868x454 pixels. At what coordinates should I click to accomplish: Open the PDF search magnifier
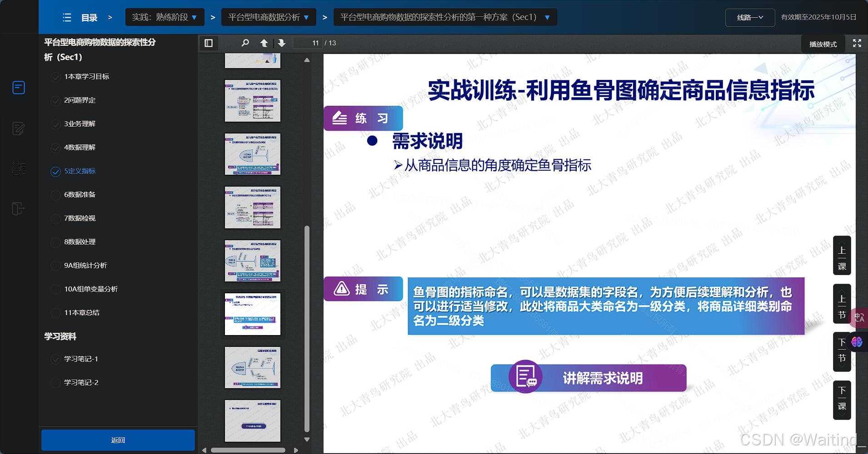pos(245,43)
